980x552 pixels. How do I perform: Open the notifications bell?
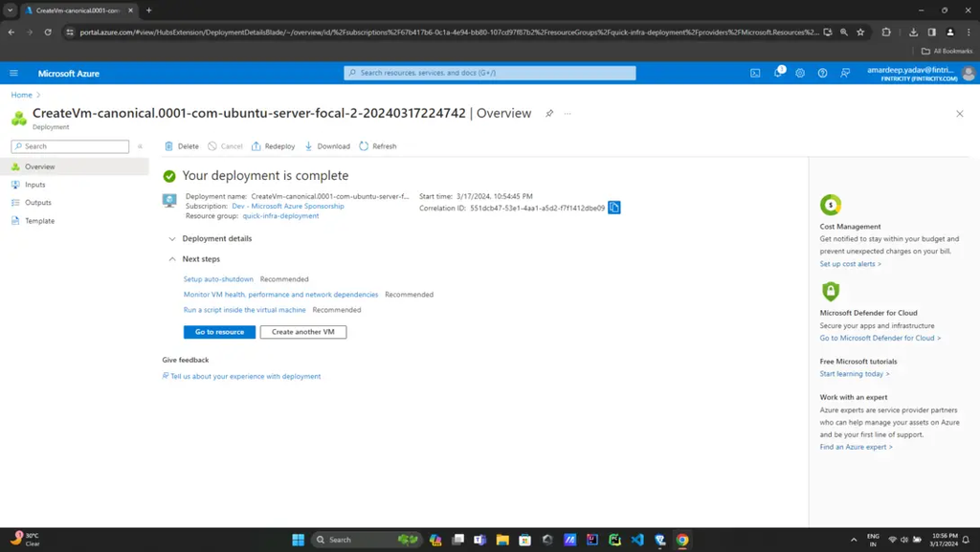[778, 73]
